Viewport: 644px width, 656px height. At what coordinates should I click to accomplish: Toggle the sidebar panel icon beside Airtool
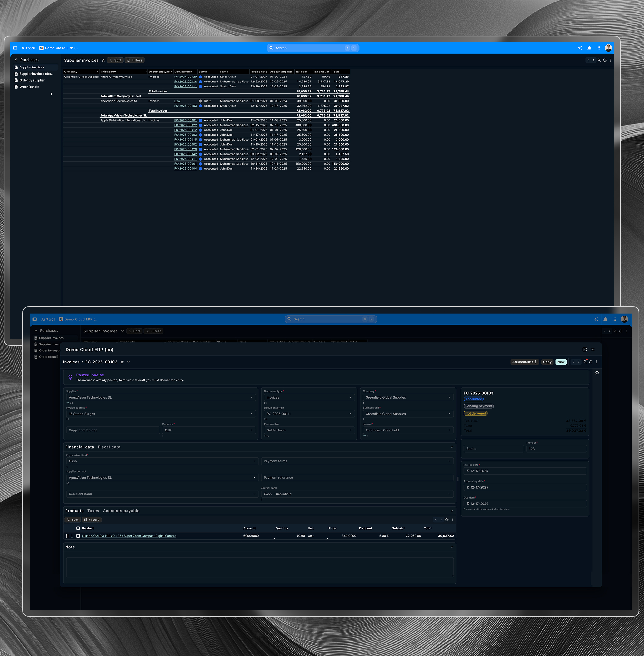pyautogui.click(x=15, y=48)
